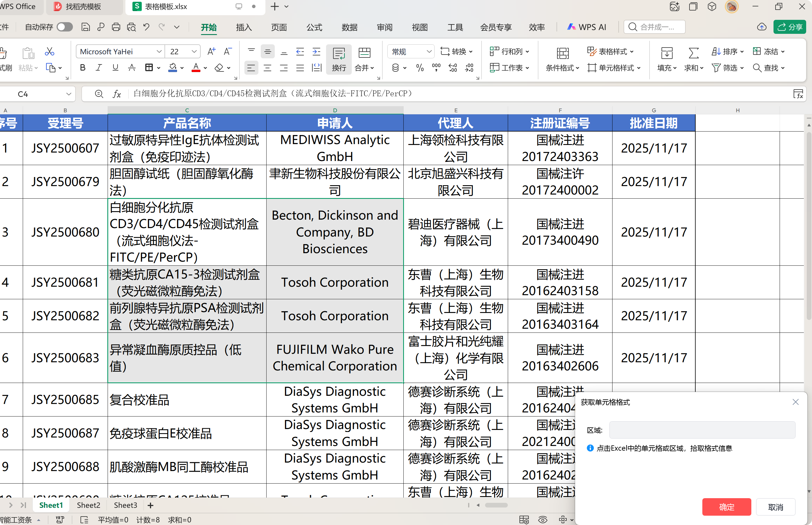The image size is (812, 525).
Task: Open a new tab with plus icon
Action: point(274,6)
